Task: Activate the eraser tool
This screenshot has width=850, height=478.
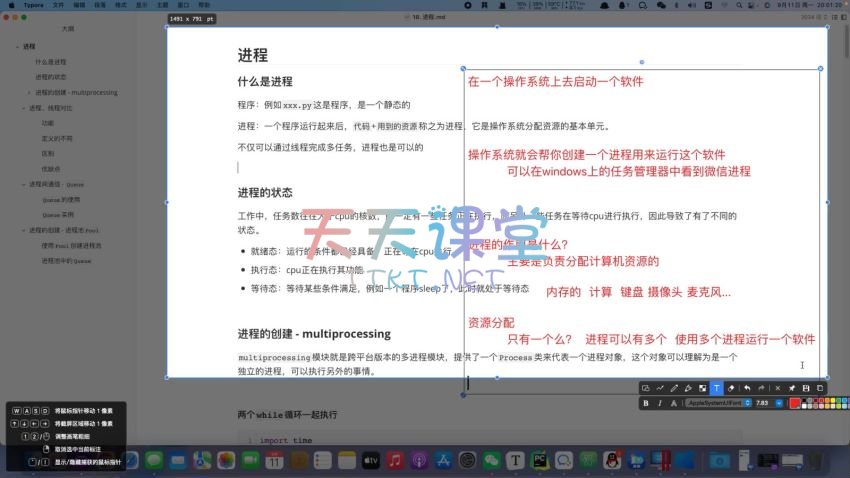Action: click(x=731, y=387)
